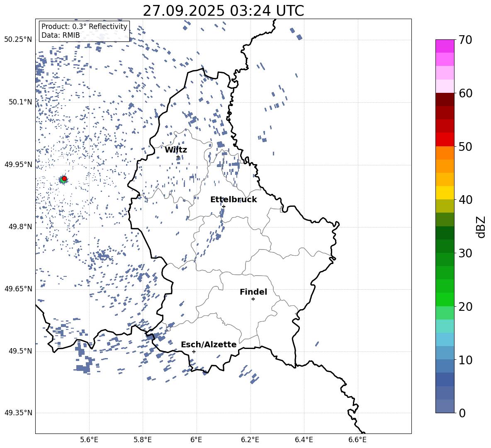This screenshot has height=448, width=491.
Task: Click the cross marker below Esch/Alzette
Action: pyautogui.click(x=194, y=351)
